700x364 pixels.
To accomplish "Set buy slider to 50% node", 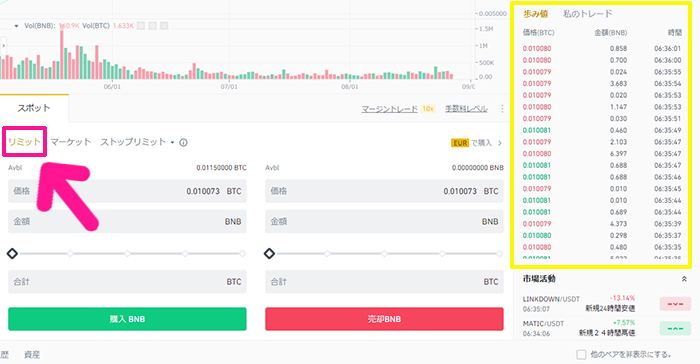I will [128, 254].
